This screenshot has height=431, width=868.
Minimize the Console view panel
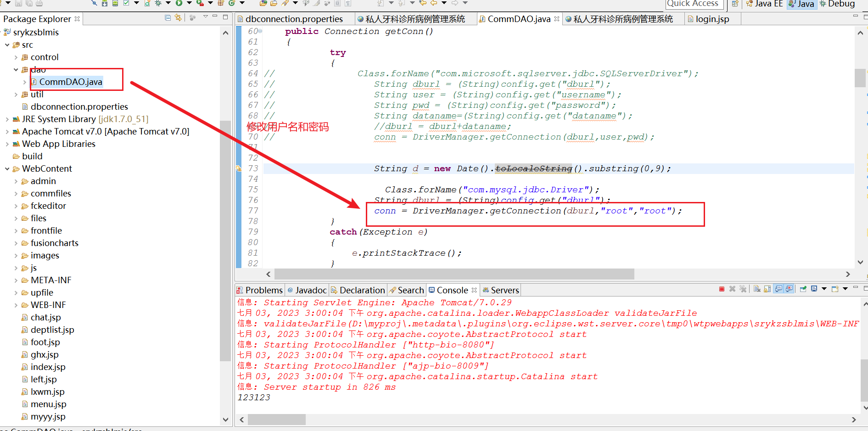pyautogui.click(x=855, y=287)
